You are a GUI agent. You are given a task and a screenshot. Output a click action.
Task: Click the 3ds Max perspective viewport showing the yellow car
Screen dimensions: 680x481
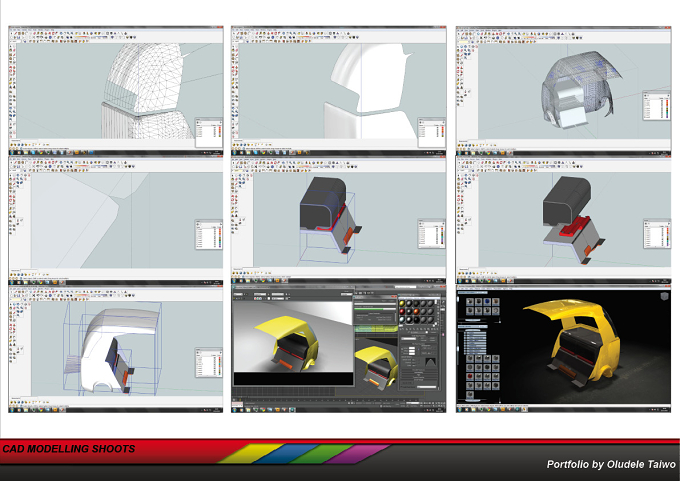click(376, 364)
